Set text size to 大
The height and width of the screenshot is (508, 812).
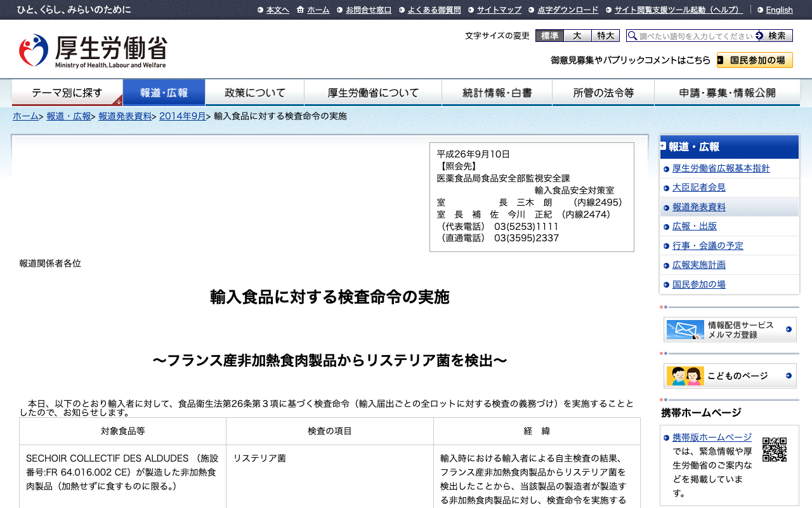point(577,36)
